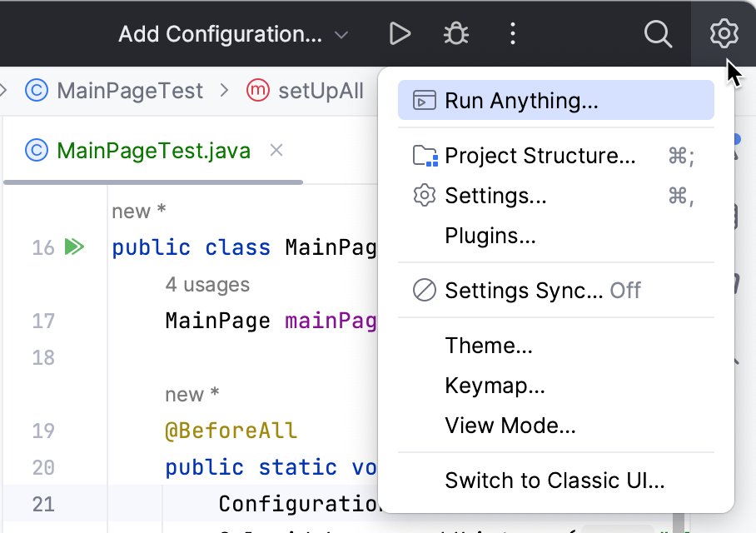Image resolution: width=756 pixels, height=533 pixels.
Task: Click the Run green play icon in toolbar
Action: pos(400,34)
